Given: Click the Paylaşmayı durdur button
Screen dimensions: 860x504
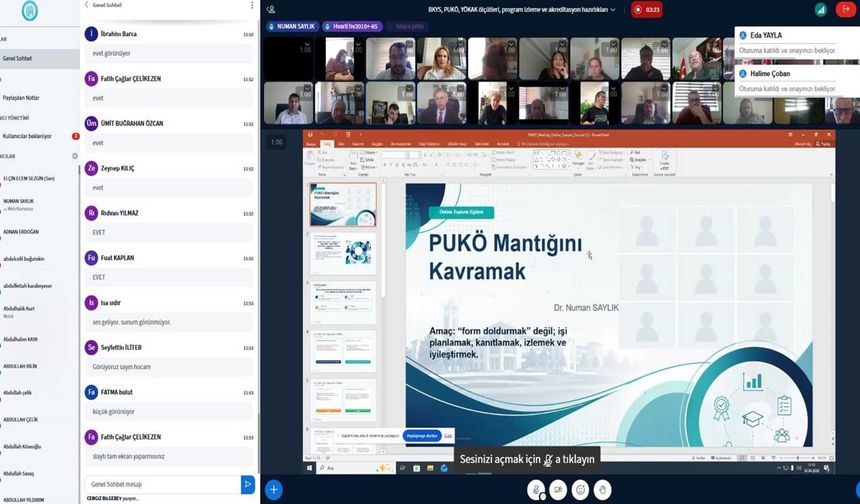Looking at the screenshot, I should coord(422,436).
